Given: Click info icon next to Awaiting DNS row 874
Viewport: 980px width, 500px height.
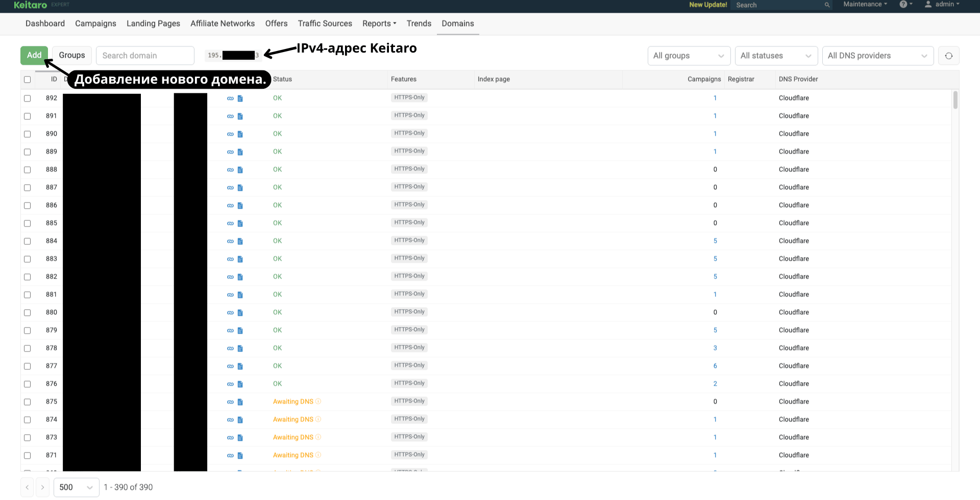Looking at the screenshot, I should coord(318,419).
